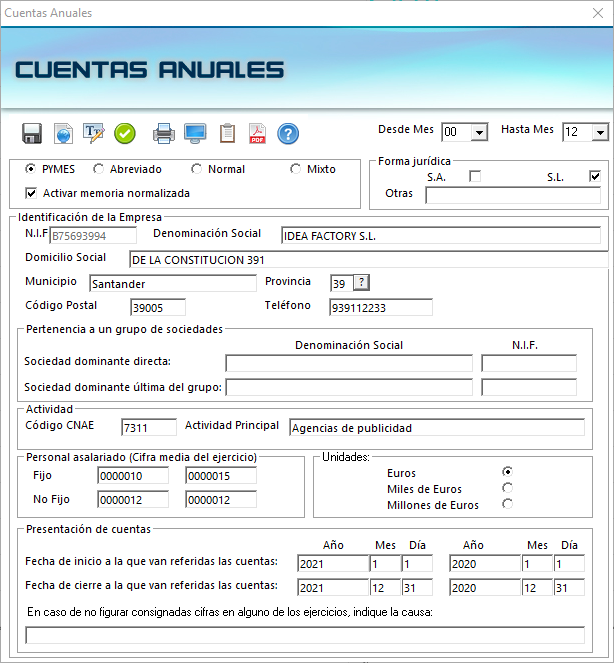Screen dimensions: 614x663
Task: Edit the closing date year 2021 field
Action: point(333,587)
